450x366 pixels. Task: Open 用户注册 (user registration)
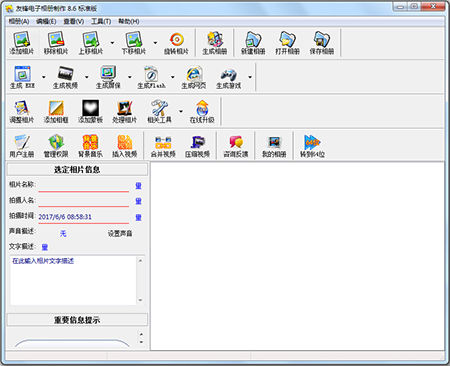click(x=22, y=146)
